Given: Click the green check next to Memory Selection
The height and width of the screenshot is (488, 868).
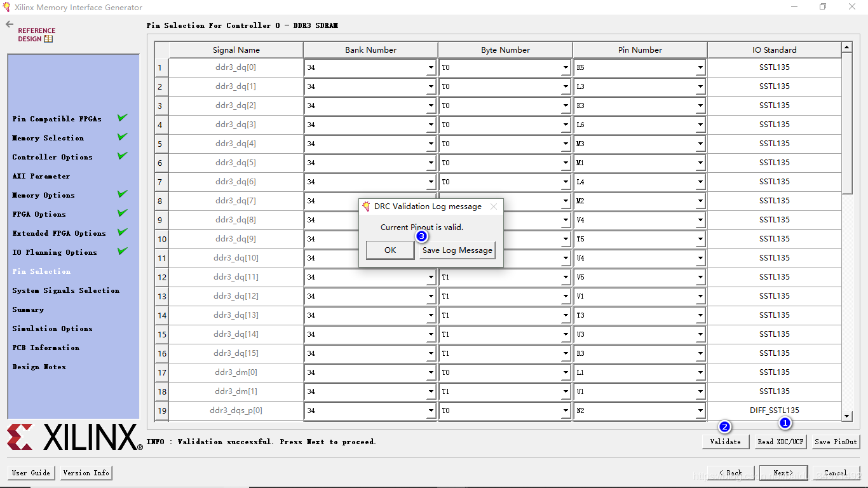Looking at the screenshot, I should click(x=122, y=137).
